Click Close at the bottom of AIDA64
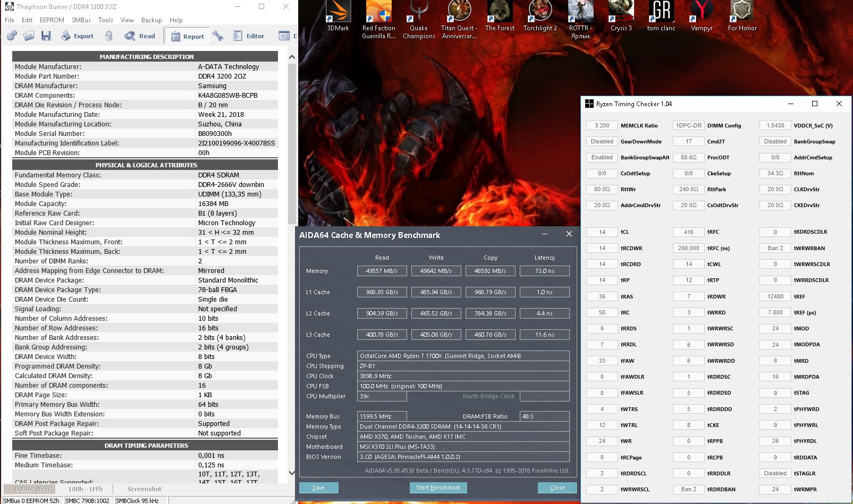 (557, 488)
